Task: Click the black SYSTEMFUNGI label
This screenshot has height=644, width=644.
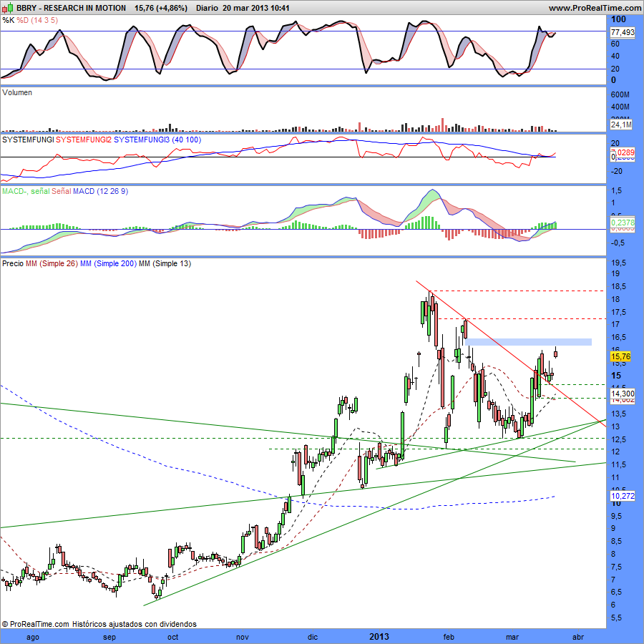Action: [x=28, y=140]
